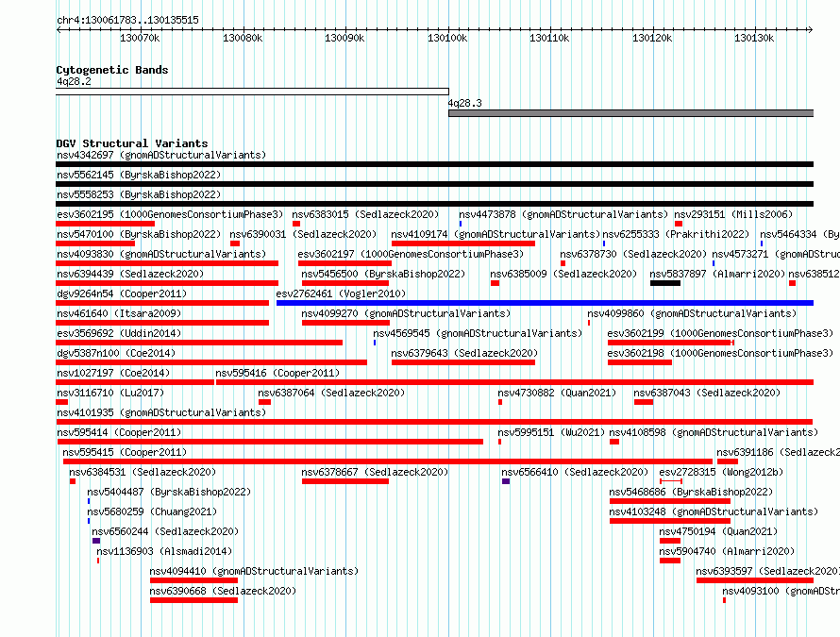The width and height of the screenshot is (840, 637).
Task: Click nsv4101935 gnomAD variant label
Action: coord(161,413)
